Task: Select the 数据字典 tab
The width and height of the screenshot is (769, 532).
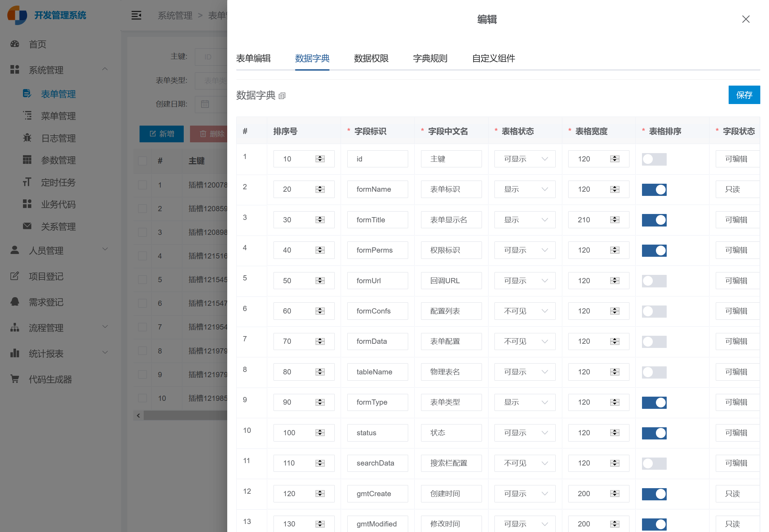Action: tap(312, 58)
